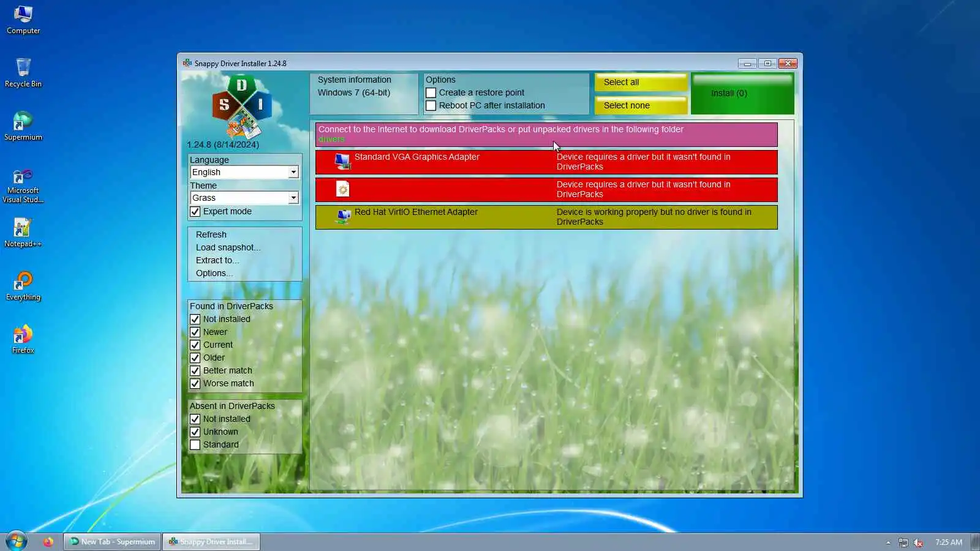Image resolution: width=980 pixels, height=551 pixels.
Task: Open the green drivers folder link
Action: point(331,140)
